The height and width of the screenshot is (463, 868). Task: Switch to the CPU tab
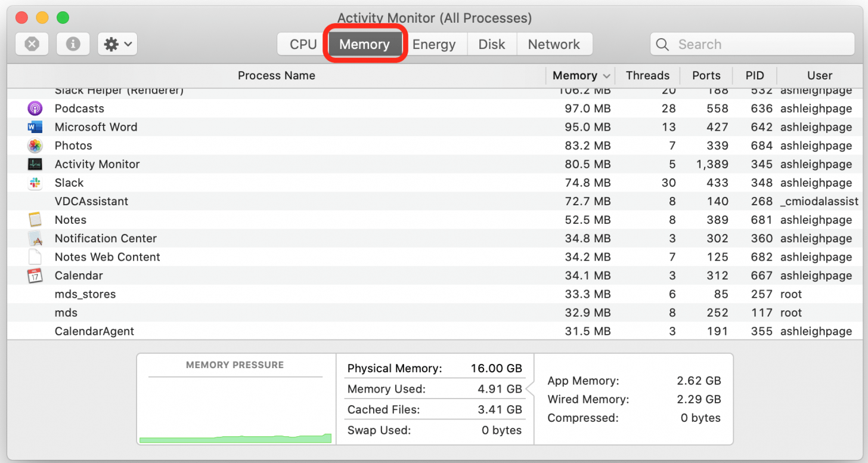(x=303, y=44)
